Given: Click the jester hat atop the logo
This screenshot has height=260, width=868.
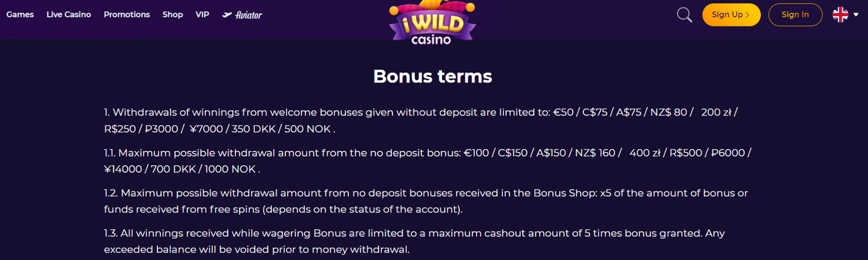Looking at the screenshot, I should 432,7.
